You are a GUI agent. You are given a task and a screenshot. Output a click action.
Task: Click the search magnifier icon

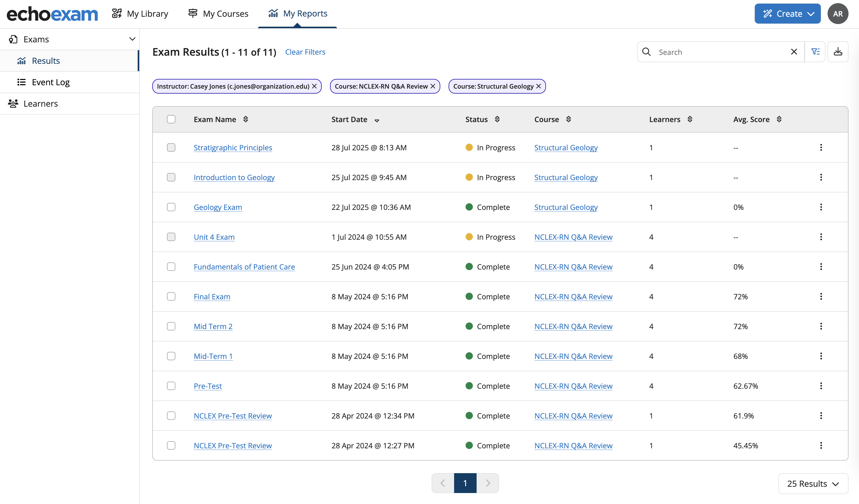(646, 52)
